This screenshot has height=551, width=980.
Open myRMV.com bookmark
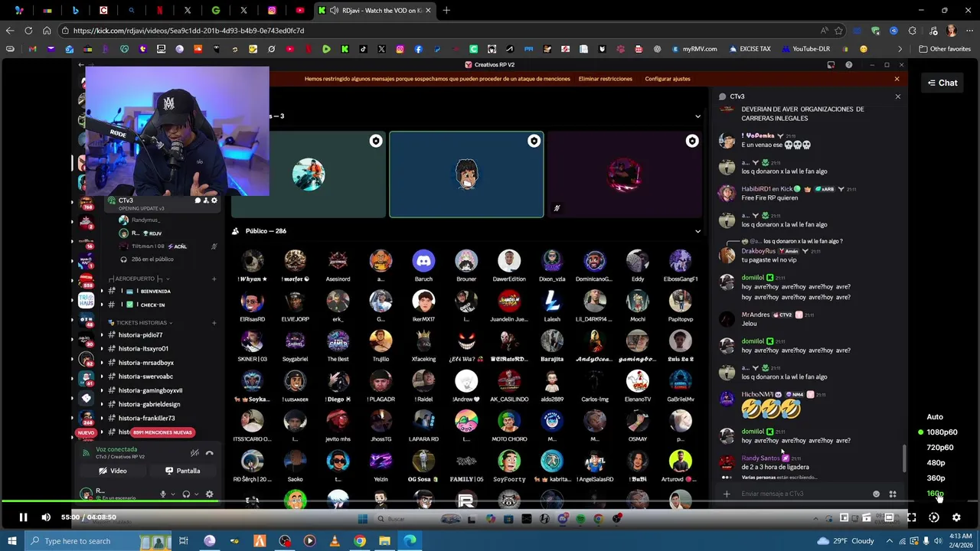click(x=694, y=49)
